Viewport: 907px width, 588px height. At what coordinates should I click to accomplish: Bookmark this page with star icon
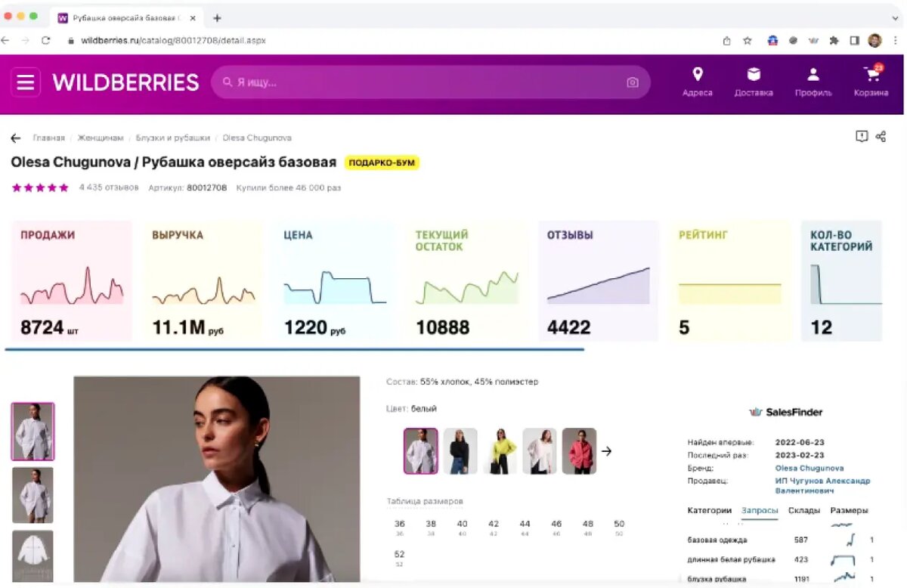(x=748, y=41)
